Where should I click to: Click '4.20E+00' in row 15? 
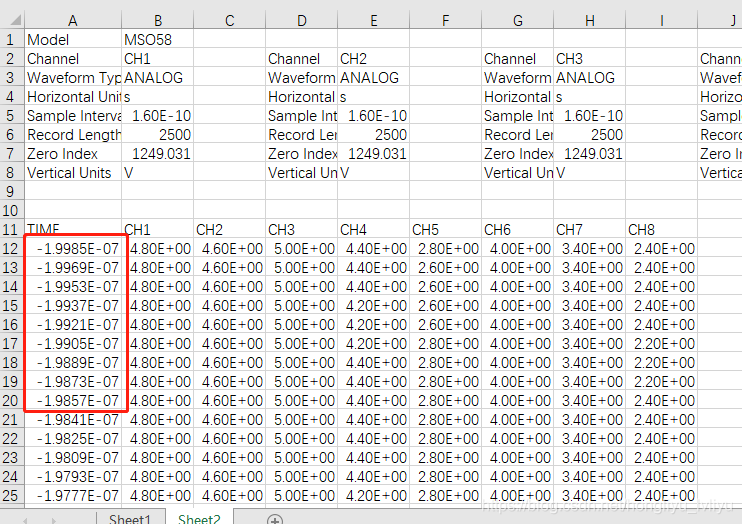tap(373, 305)
